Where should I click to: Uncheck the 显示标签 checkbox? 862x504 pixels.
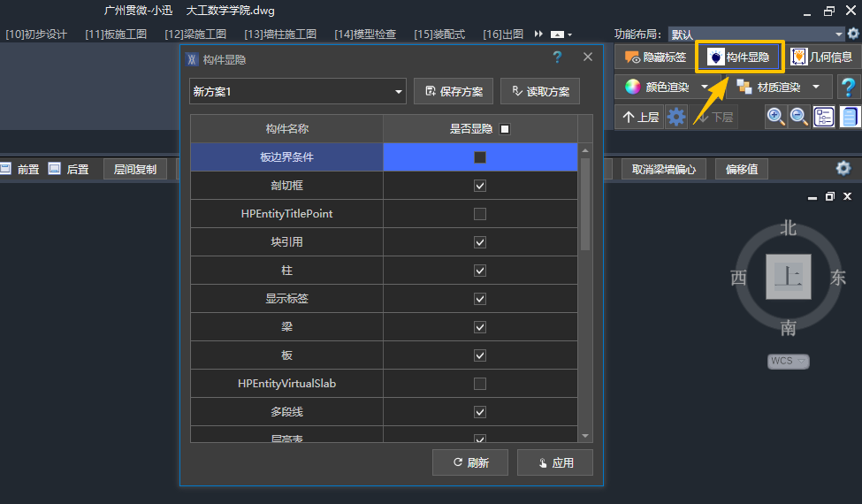[x=480, y=299]
